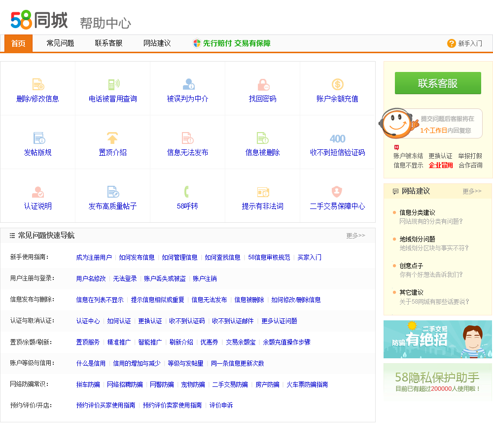Screen dimensions: 493x448
Task: Click the 58同城 logo
Action: 39,20
